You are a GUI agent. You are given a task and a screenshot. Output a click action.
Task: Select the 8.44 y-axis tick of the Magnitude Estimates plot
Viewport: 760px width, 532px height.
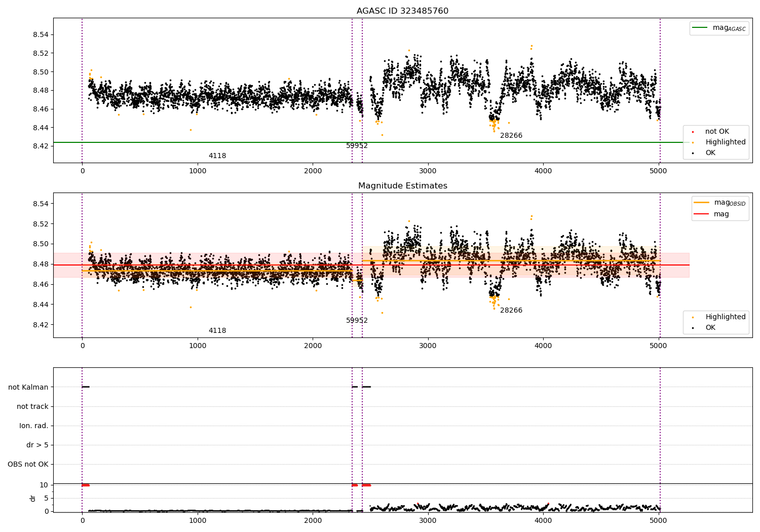[x=41, y=305]
